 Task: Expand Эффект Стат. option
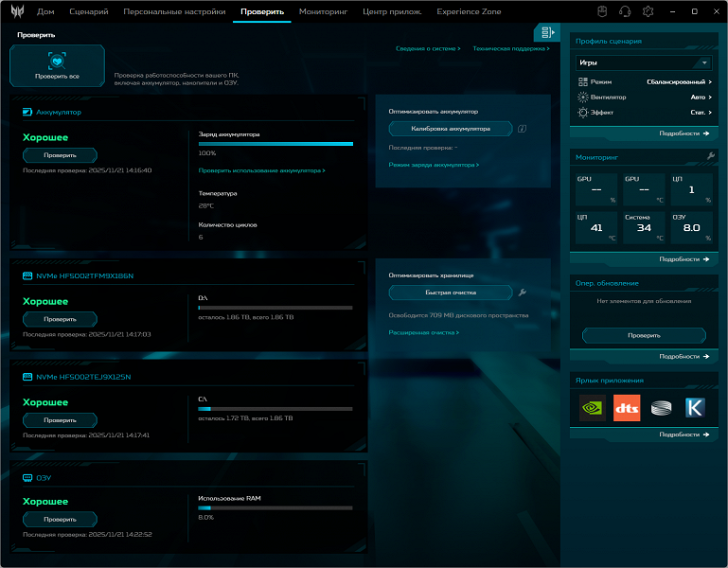coord(701,113)
